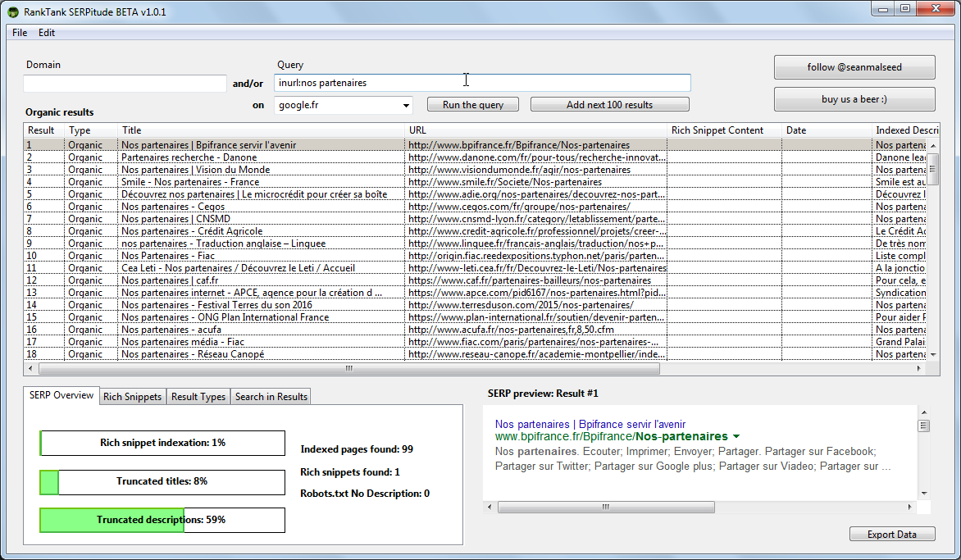Expand the green arrow in SERP preview URL
961x560 pixels.
(736, 437)
